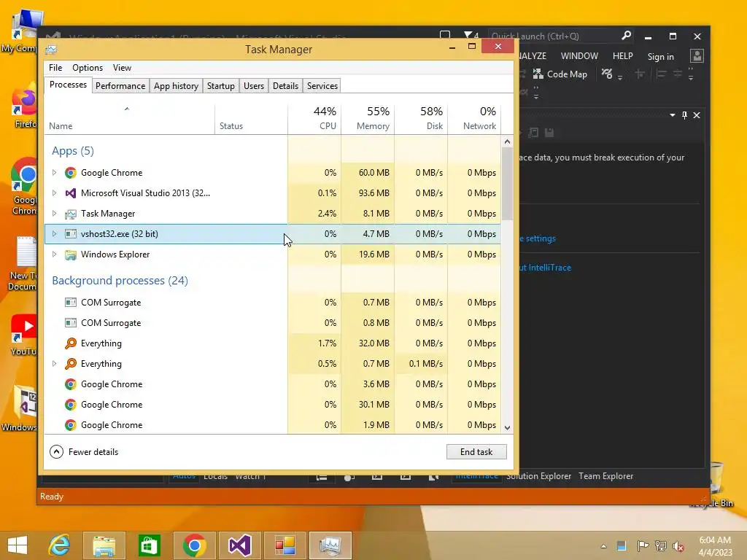This screenshot has width=747, height=560.
Task: Expand the vshost32.exe process group
Action: 54,234
